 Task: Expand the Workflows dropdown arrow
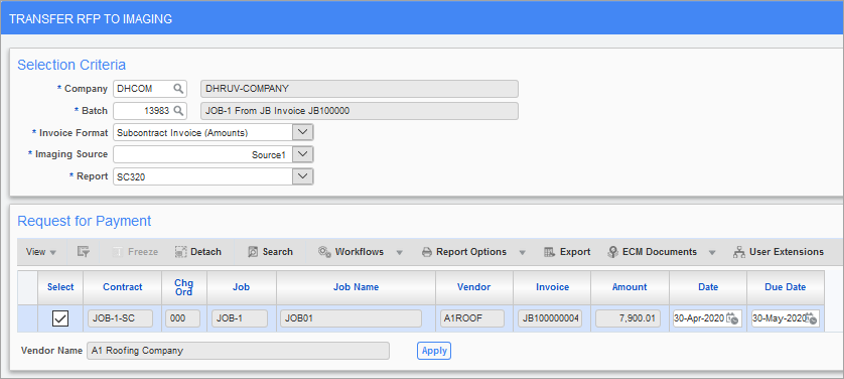click(399, 252)
